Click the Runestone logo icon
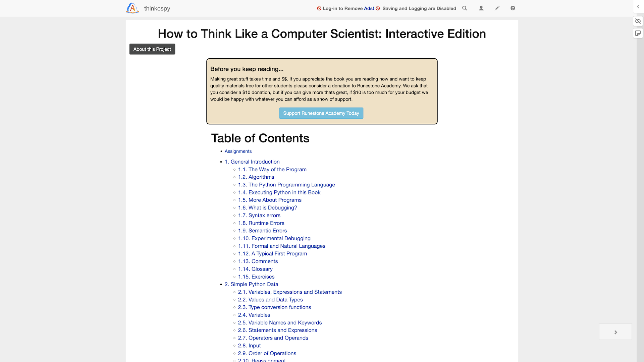The width and height of the screenshot is (644, 362). click(x=133, y=8)
